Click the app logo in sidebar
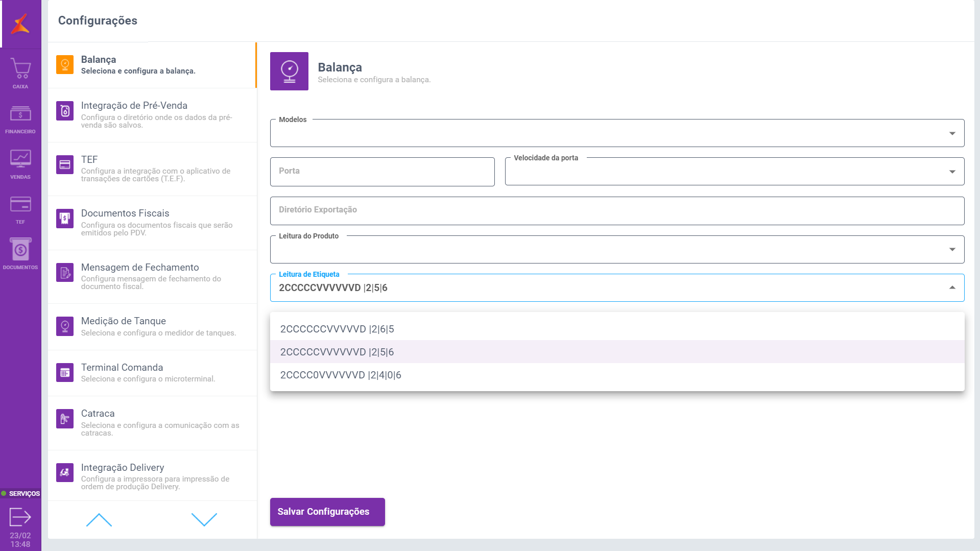 point(20,23)
